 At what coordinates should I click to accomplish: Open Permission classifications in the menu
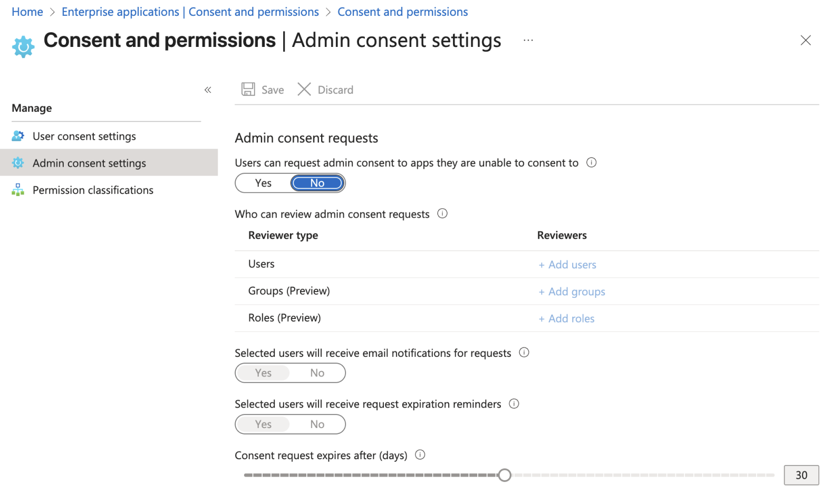tap(109, 190)
